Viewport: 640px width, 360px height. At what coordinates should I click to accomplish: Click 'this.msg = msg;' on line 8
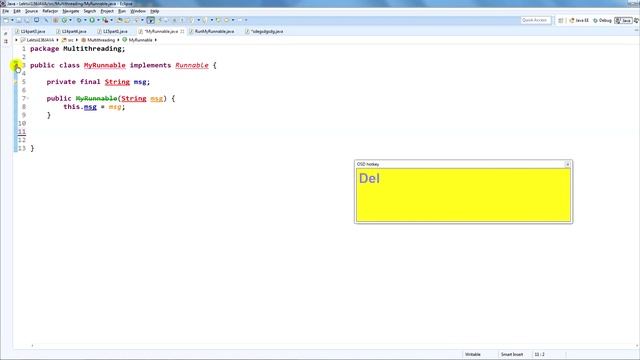[94, 107]
